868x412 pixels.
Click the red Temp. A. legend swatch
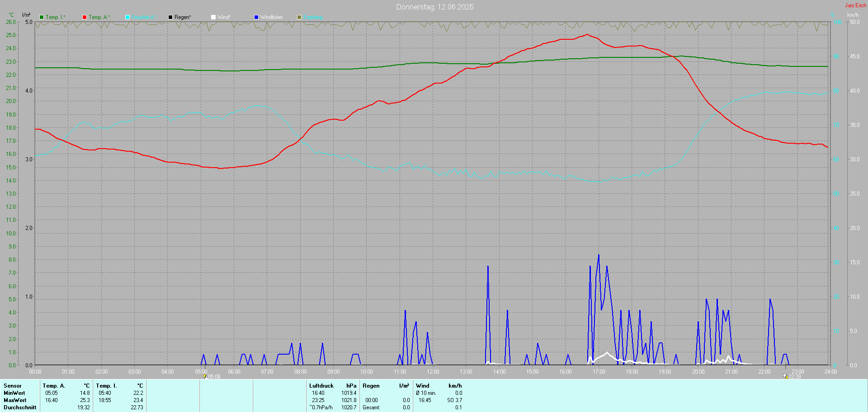coord(85,17)
